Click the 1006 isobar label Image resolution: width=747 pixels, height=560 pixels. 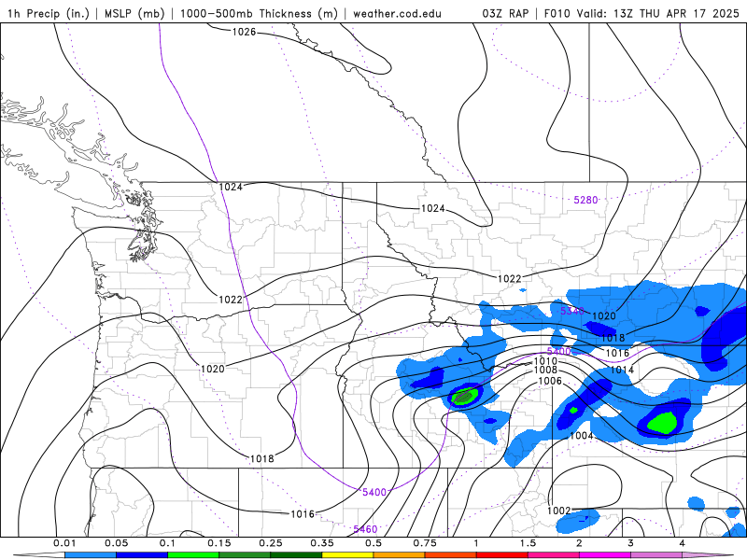coord(550,381)
